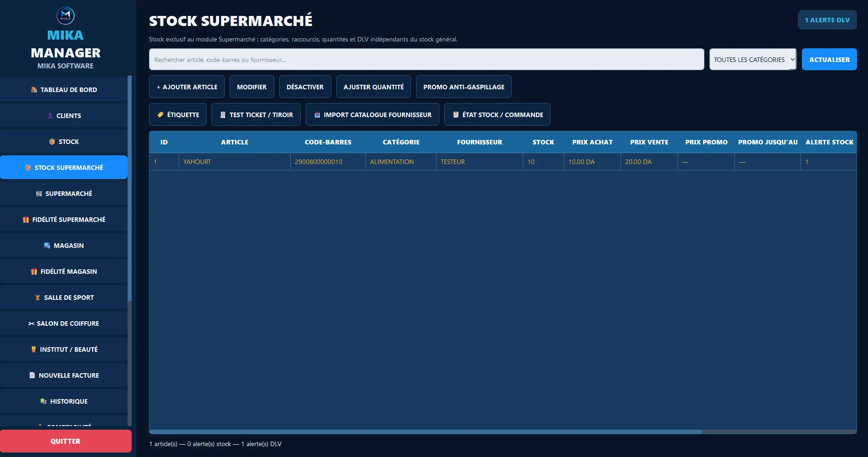Click the gift icon beside Fidélité Supermarché
The height and width of the screenshot is (457, 868).
(x=26, y=220)
